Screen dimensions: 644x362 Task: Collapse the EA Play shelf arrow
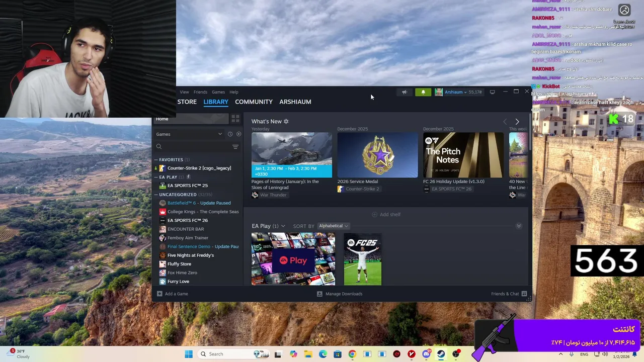pyautogui.click(x=519, y=226)
